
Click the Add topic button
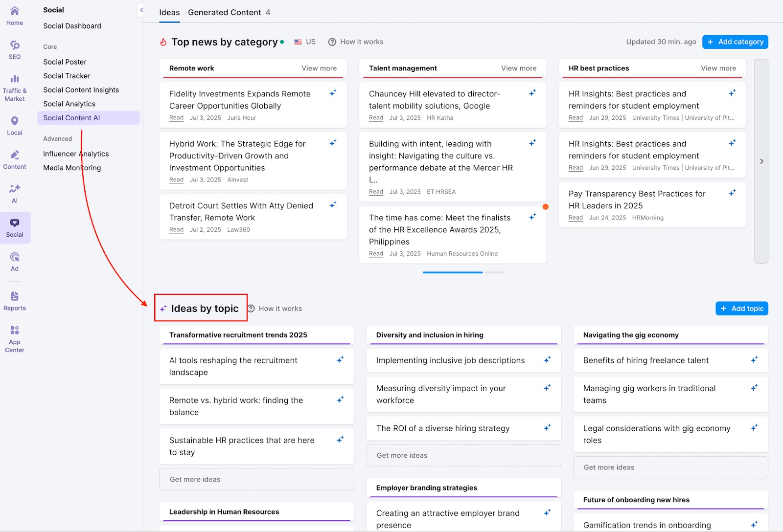[x=741, y=309]
